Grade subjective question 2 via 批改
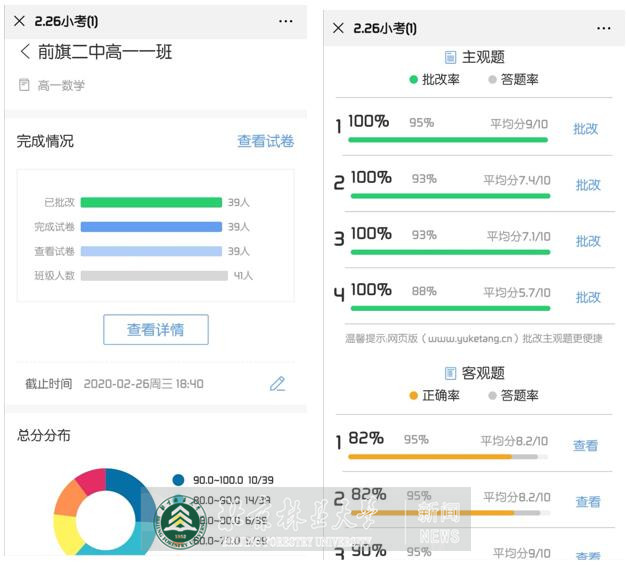This screenshot has height=570, width=626. (x=588, y=185)
